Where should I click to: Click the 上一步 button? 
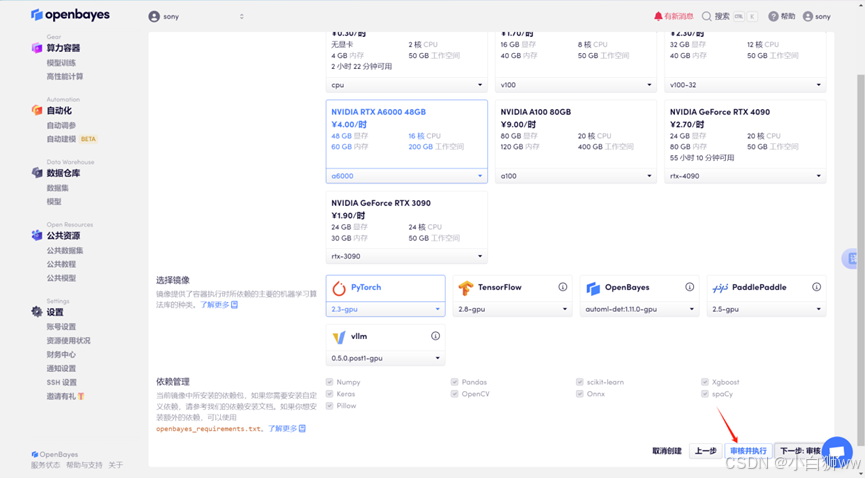(706, 451)
